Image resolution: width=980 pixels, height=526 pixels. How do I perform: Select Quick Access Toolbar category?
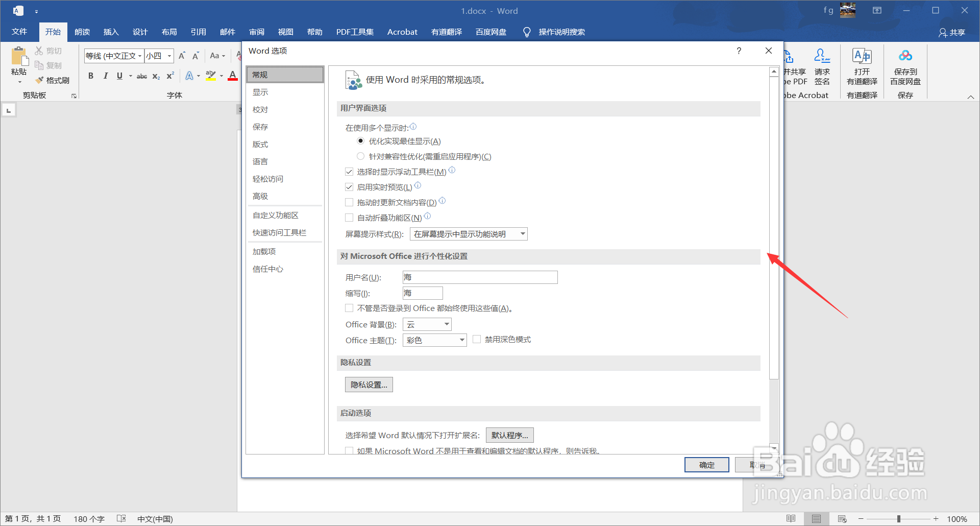pos(285,232)
